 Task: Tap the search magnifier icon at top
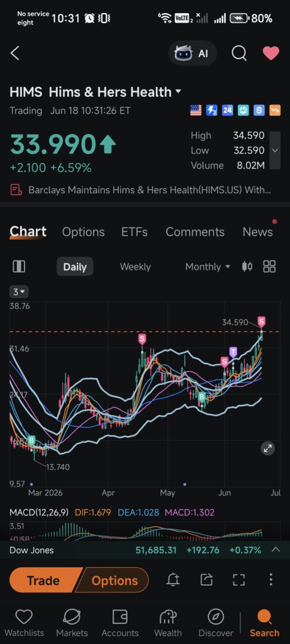(239, 53)
